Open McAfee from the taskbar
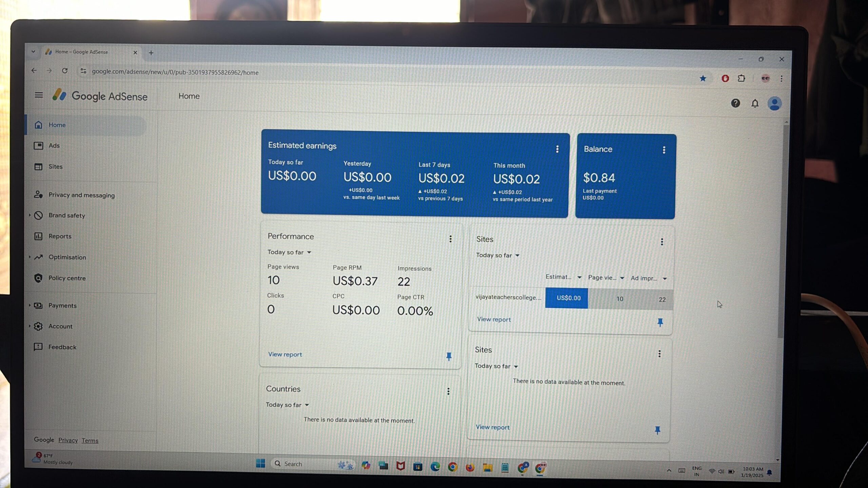 400,466
